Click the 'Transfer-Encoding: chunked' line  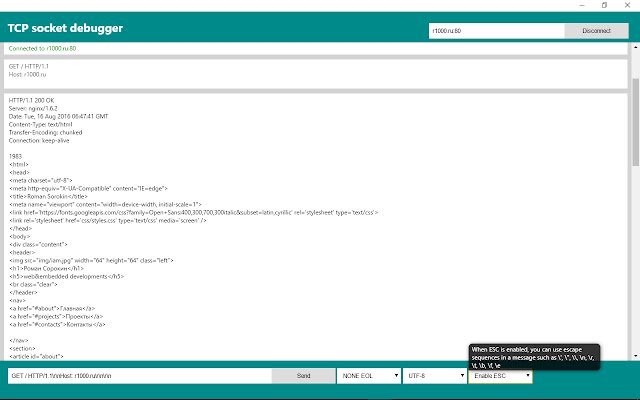click(45, 133)
